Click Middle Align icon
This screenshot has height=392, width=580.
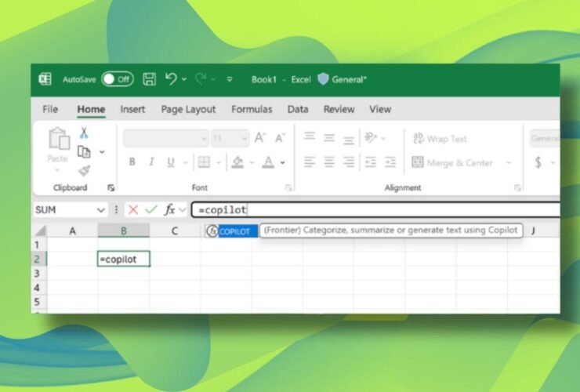click(329, 138)
